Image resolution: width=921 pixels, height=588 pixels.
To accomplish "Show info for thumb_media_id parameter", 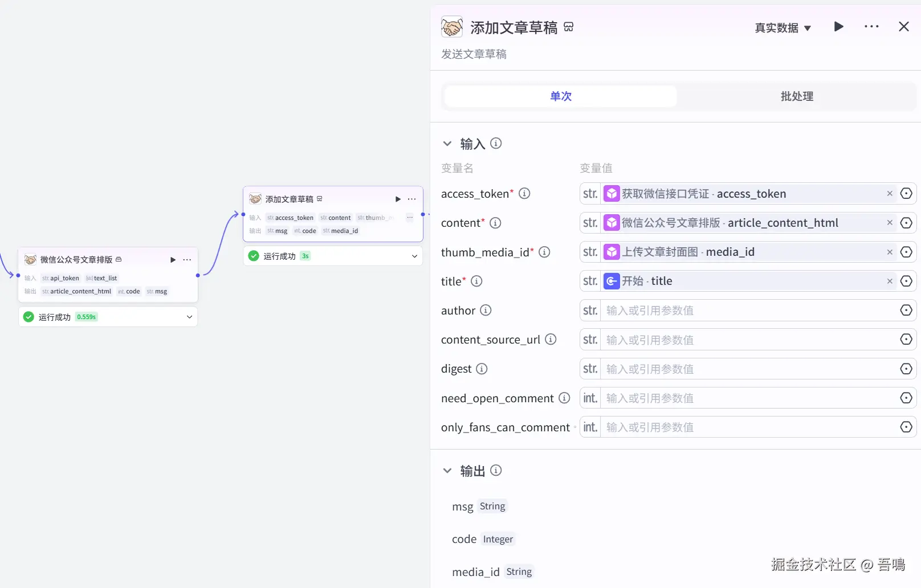I will 545,252.
